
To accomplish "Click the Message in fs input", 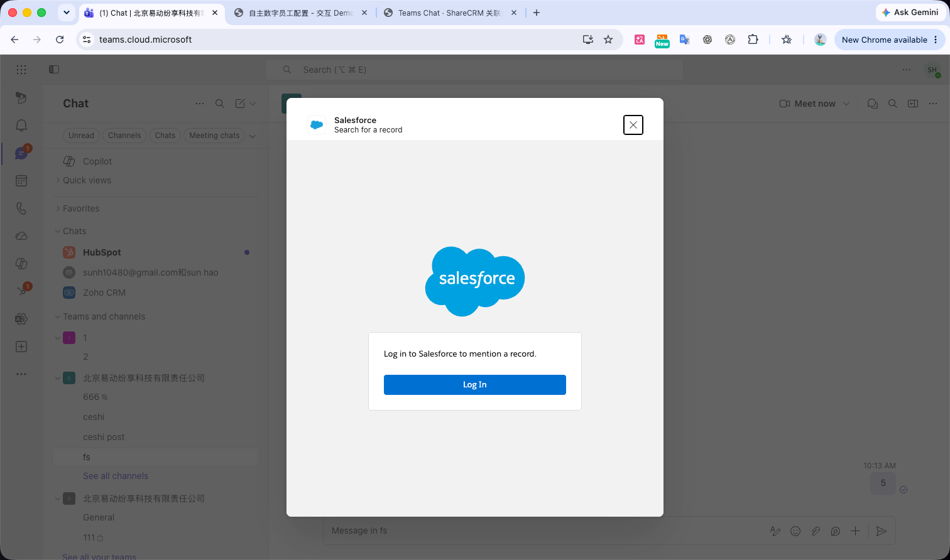I will pyautogui.click(x=543, y=531).
